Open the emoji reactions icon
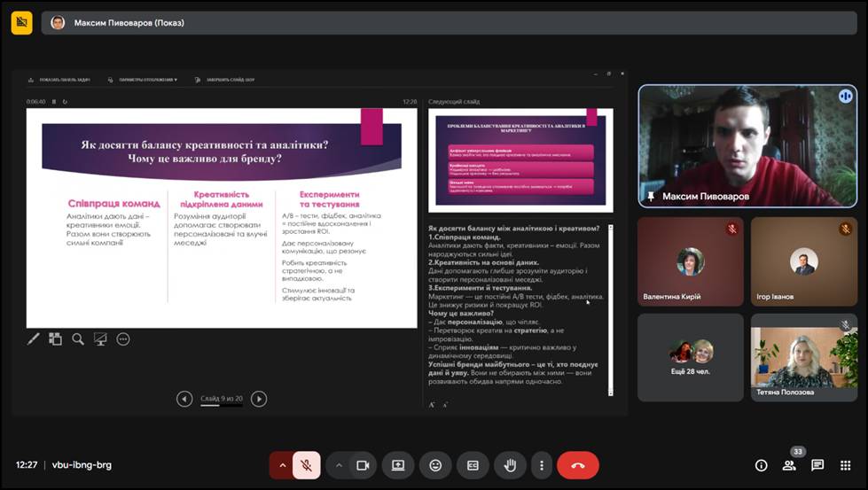This screenshot has width=868, height=490. coord(435,465)
